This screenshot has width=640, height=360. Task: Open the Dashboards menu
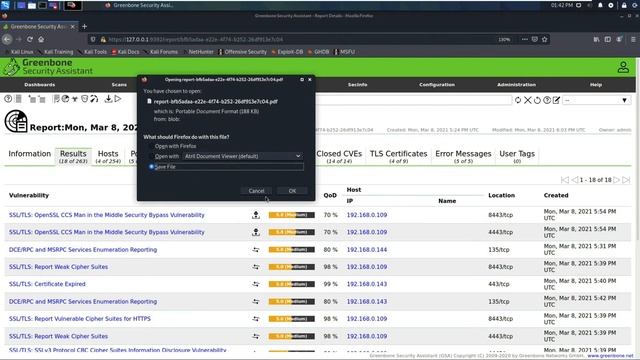pos(40,85)
